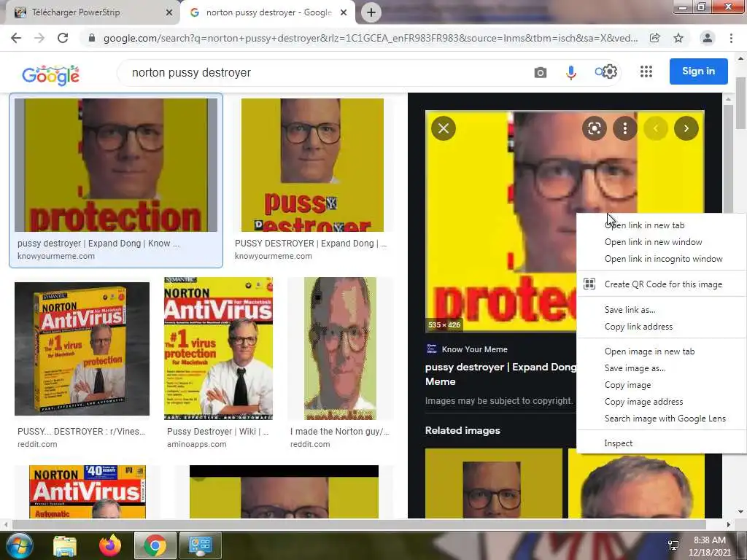The image size is (747, 560).
Task: Click the 'Related images' heading
Action: pos(462,430)
